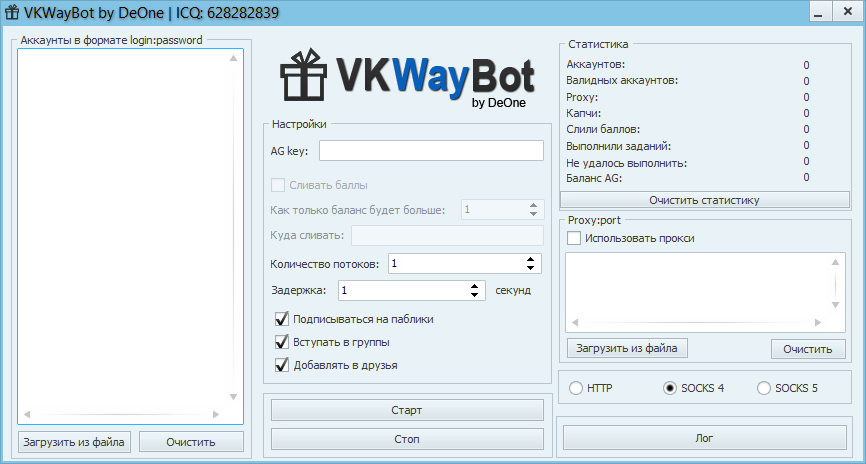Click the 'Куда сливать' text field
The height and width of the screenshot is (464, 866).
tap(448, 235)
